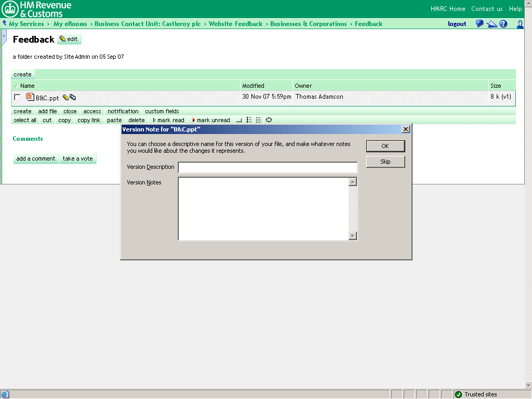Click the 'add file' toolbar option
The width and height of the screenshot is (532, 399).
(47, 111)
